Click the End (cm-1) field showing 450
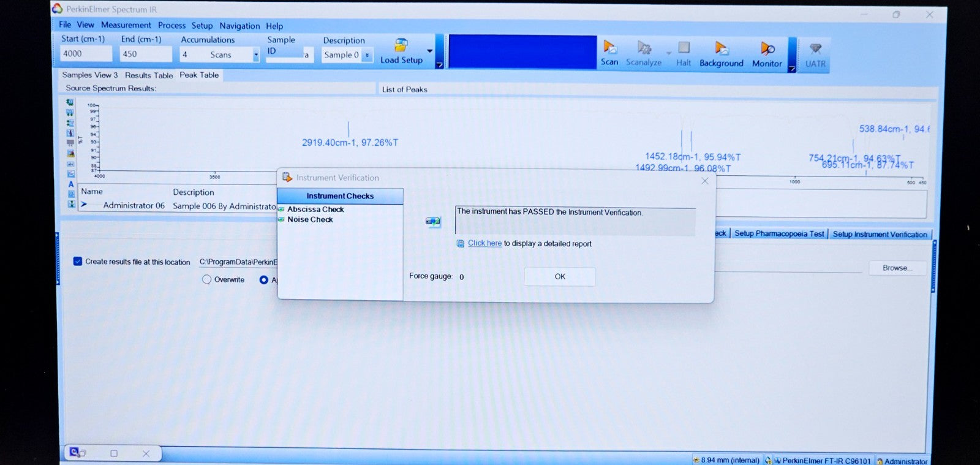Viewport: 980px width, 465px height. pyautogui.click(x=145, y=54)
